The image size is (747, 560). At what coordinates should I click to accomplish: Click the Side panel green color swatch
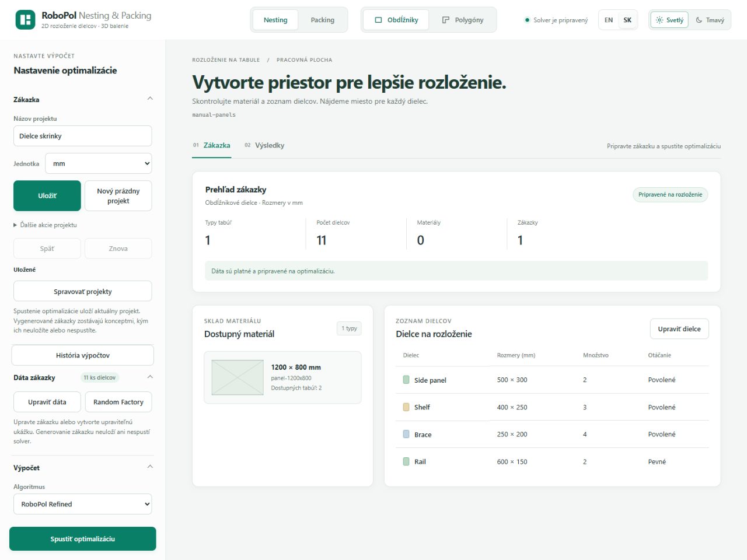pos(406,380)
